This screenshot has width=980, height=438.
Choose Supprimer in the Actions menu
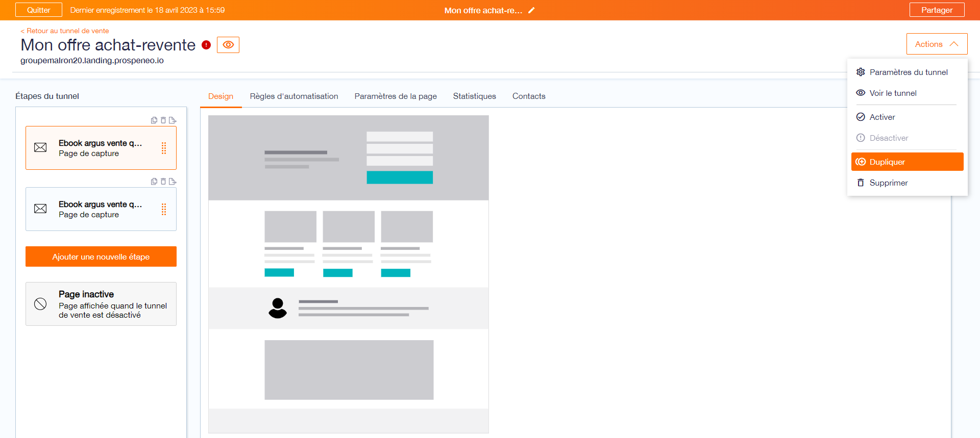tap(907, 183)
